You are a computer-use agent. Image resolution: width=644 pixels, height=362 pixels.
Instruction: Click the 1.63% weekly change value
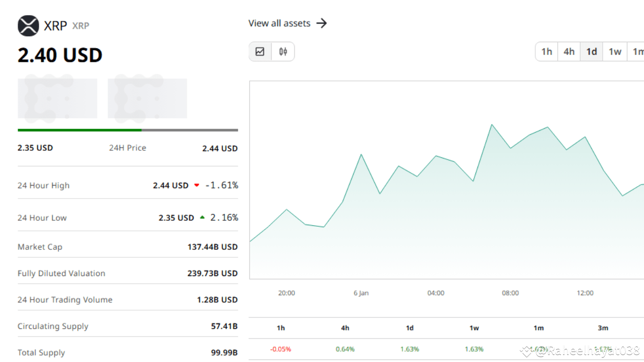[x=474, y=348]
